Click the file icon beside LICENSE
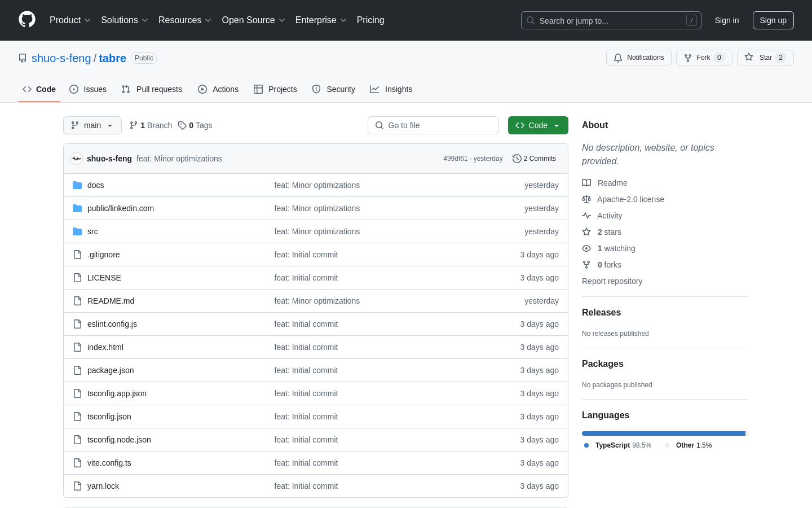Image resolution: width=812 pixels, height=508 pixels. 77,278
